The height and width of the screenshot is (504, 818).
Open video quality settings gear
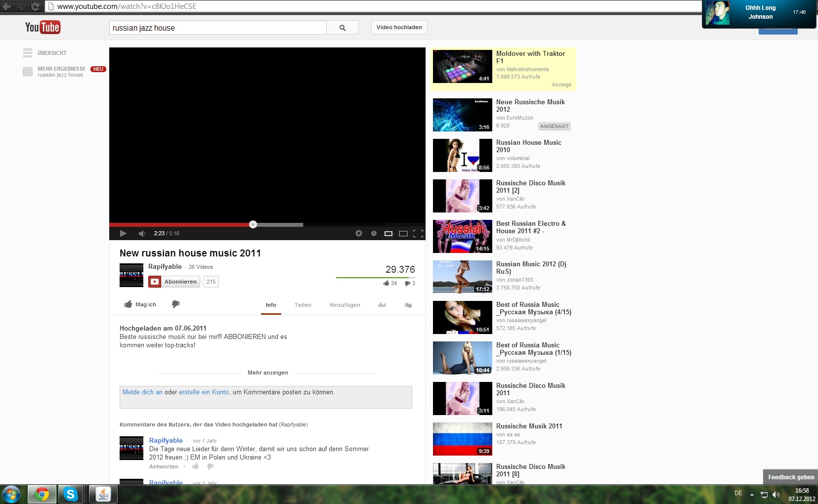(x=359, y=233)
